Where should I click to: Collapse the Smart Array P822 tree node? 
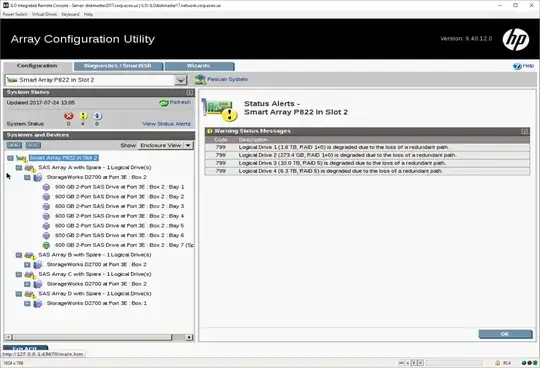(x=10, y=158)
